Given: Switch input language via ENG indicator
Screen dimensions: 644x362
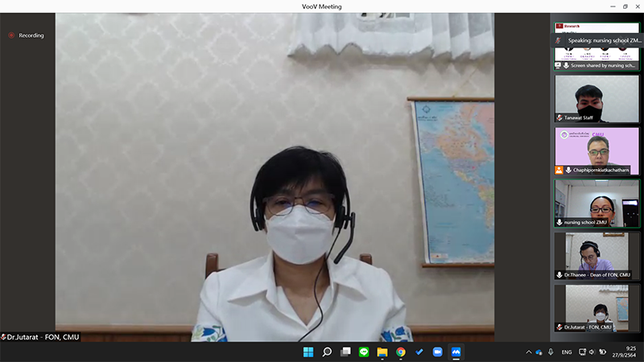Looking at the screenshot, I should click(567, 352).
